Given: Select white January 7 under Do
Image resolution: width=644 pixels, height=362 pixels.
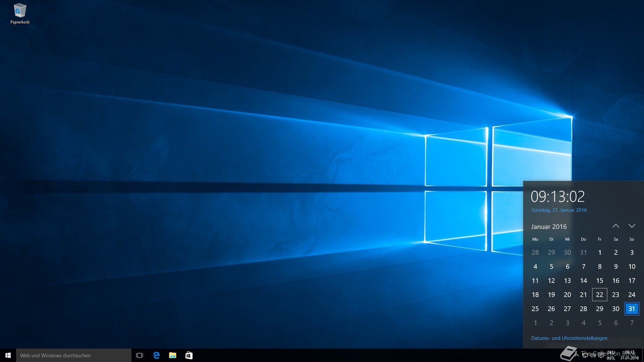Looking at the screenshot, I should (x=584, y=266).
